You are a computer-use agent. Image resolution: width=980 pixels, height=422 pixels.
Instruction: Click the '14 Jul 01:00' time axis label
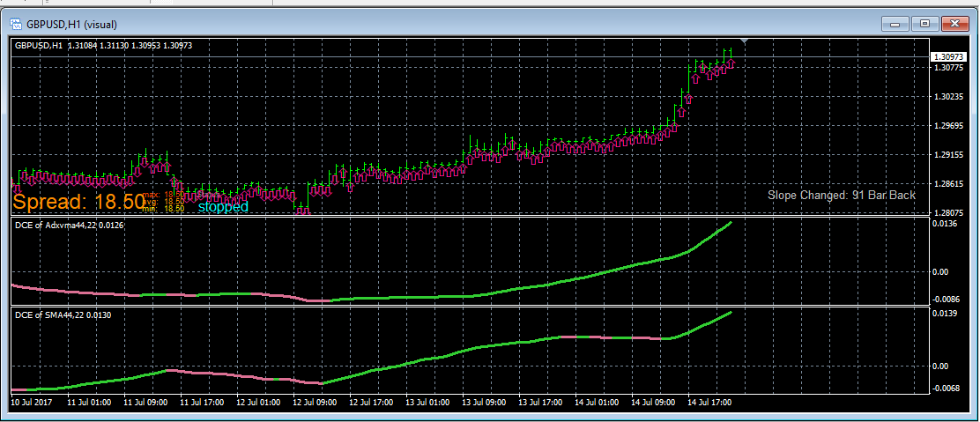point(597,403)
